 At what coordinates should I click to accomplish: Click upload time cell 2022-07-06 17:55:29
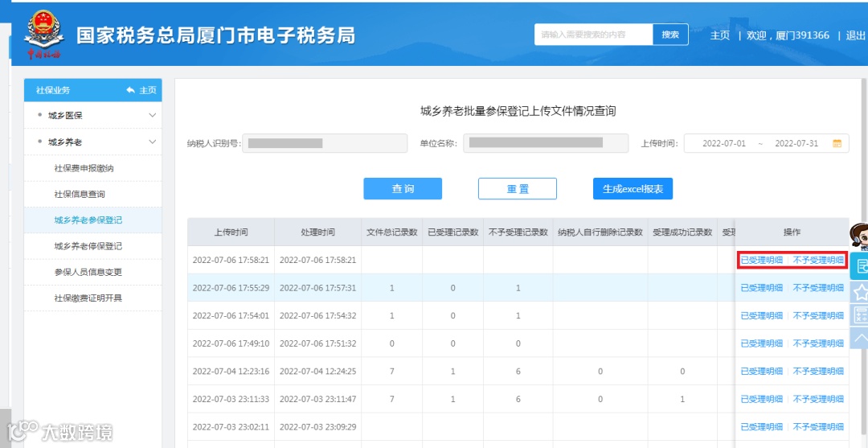click(231, 287)
